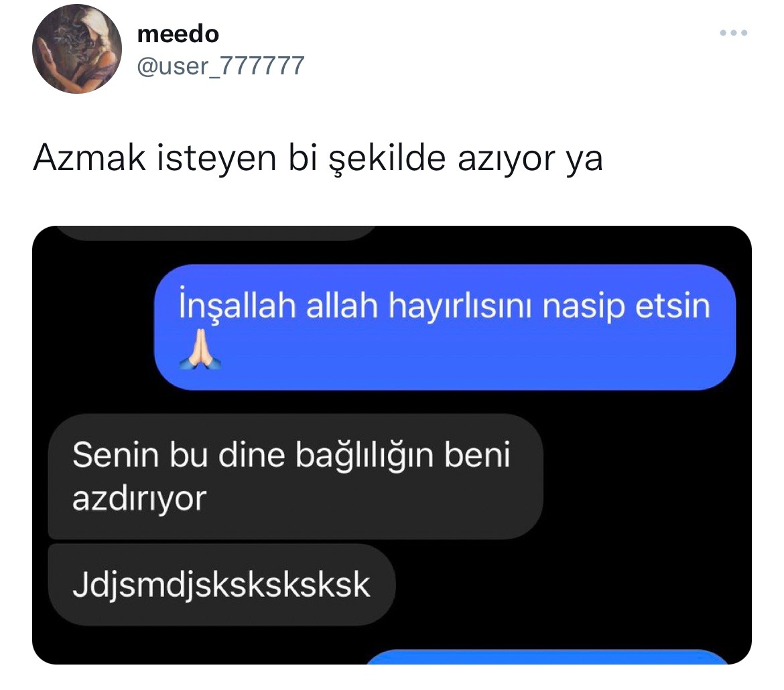The height and width of the screenshot is (690, 784).
Task: Click the blue bubble starting İnşallah allah
Action: [x=444, y=327]
